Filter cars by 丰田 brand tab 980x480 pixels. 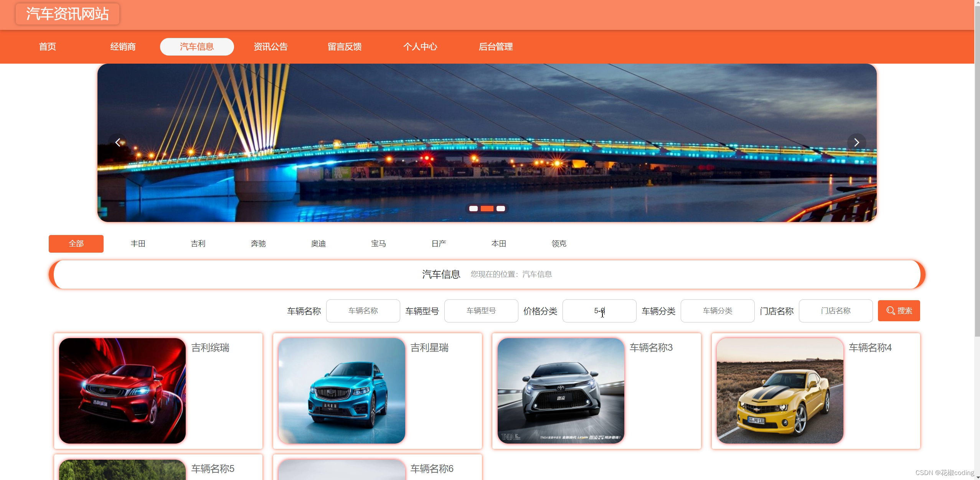pyautogui.click(x=138, y=243)
